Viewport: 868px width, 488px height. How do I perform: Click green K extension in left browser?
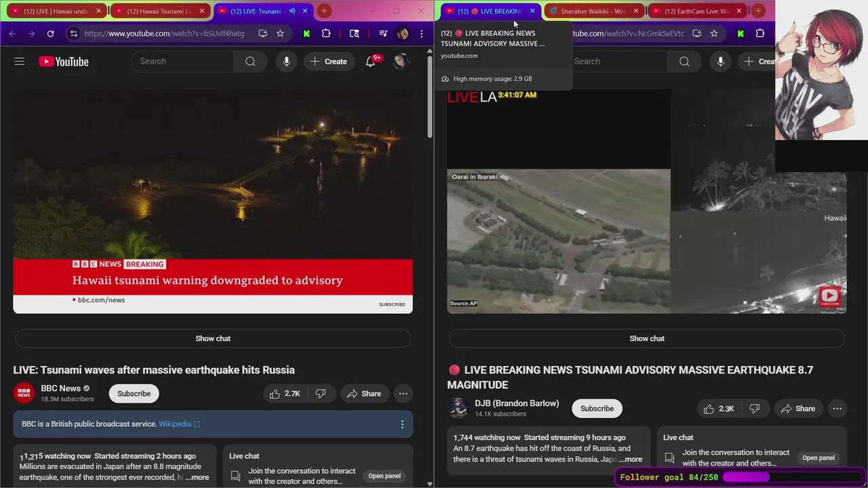[x=307, y=33]
